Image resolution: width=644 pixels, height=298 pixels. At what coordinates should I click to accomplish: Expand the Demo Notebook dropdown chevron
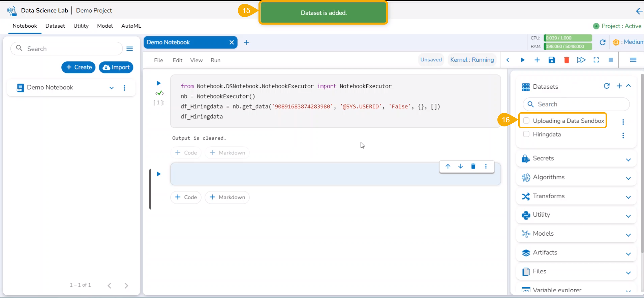(x=112, y=88)
